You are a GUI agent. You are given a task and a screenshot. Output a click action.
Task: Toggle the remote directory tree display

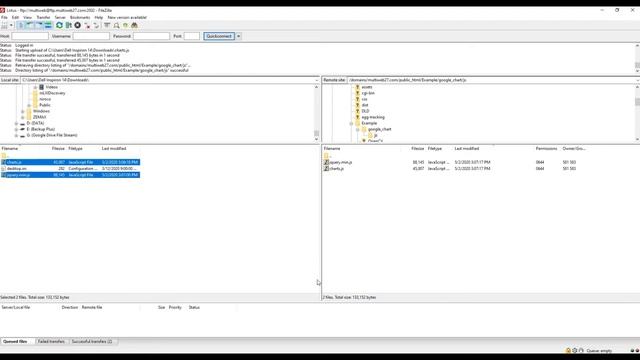coord(39,25)
